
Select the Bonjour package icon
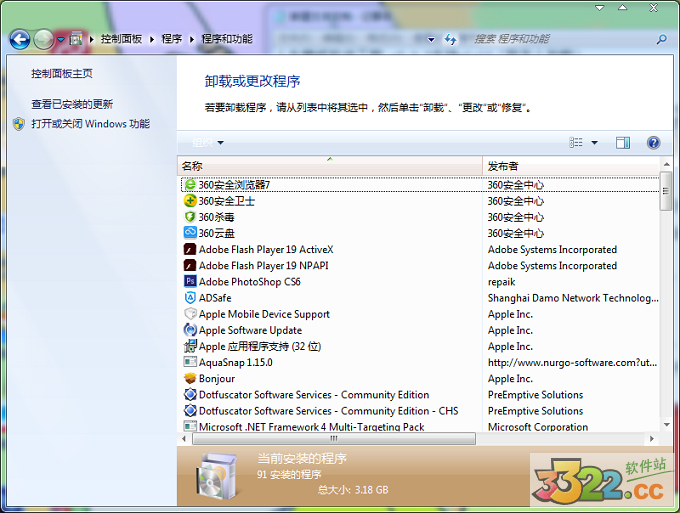190,379
